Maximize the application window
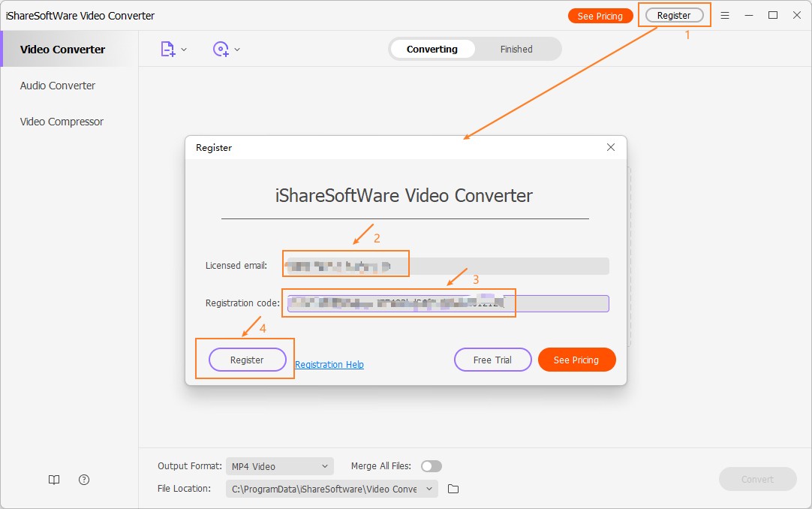Viewport: 812px width, 509px height. [x=773, y=16]
